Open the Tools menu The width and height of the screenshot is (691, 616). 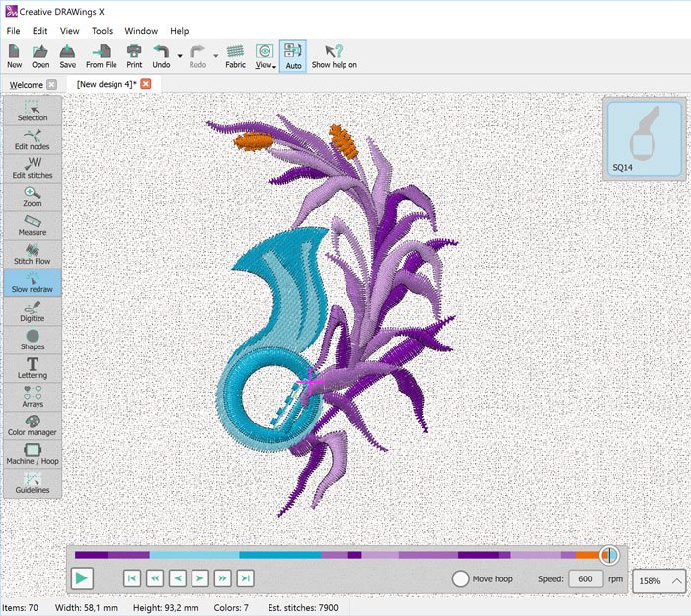click(x=102, y=31)
